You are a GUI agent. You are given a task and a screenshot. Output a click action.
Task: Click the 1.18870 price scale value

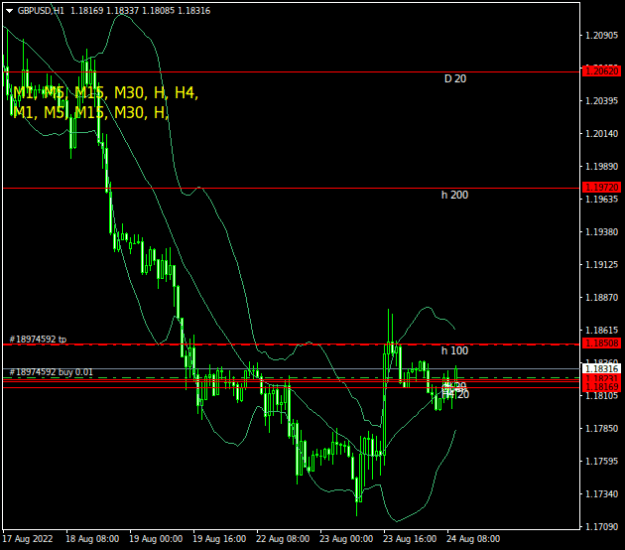(x=601, y=298)
